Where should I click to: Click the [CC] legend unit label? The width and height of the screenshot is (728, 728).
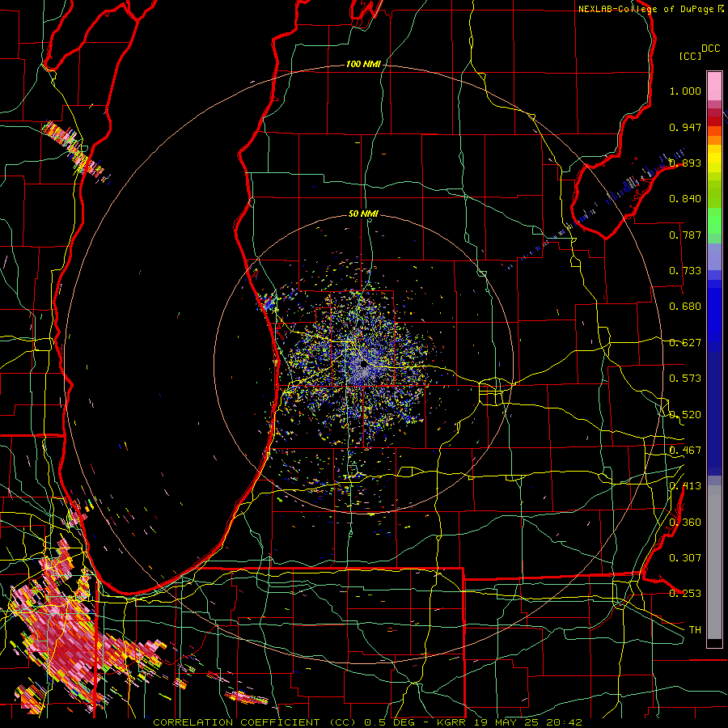tap(690, 56)
